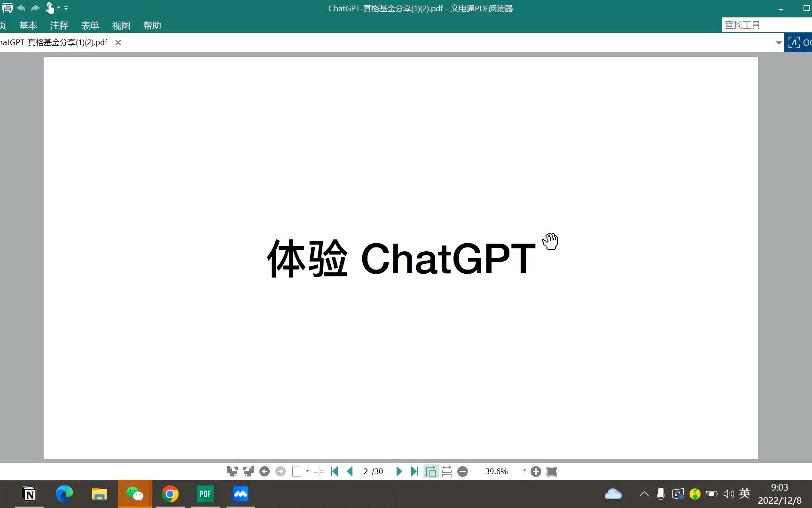This screenshot has width=812, height=508.
Task: Jump to the last page
Action: [x=414, y=471]
